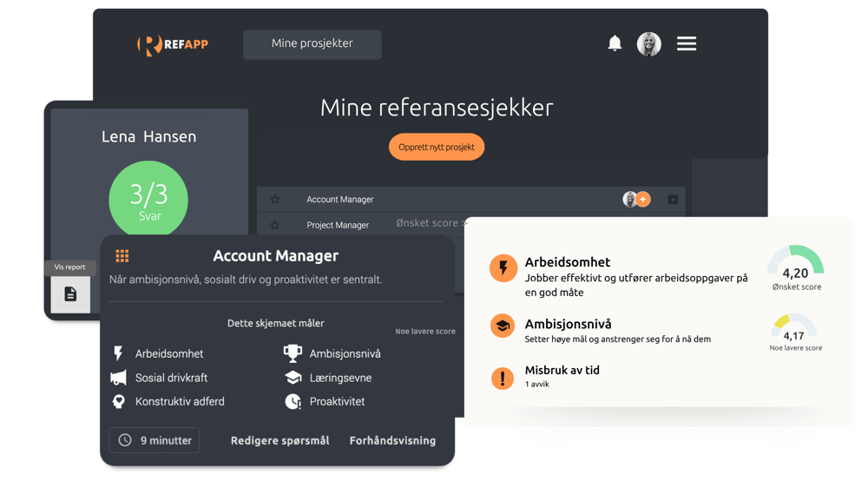
Task: Open the notifications bell
Action: (x=615, y=43)
